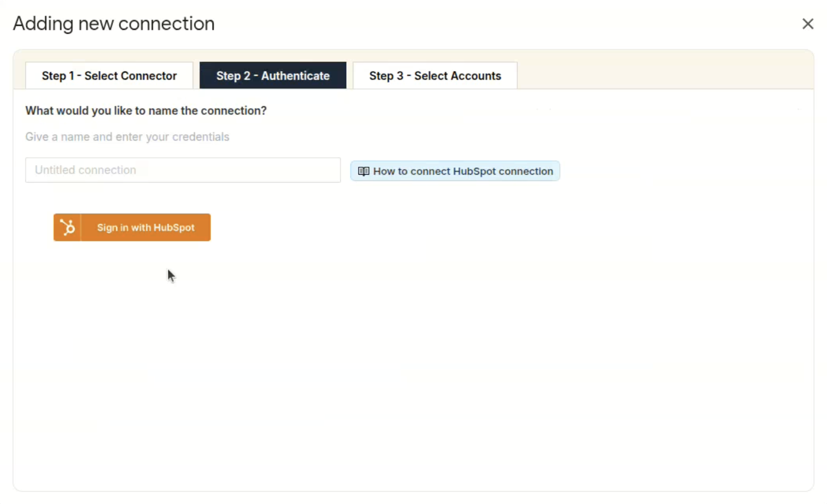Image resolution: width=827 pixels, height=504 pixels.
Task: Close the Adding new connection dialog
Action: tap(808, 24)
